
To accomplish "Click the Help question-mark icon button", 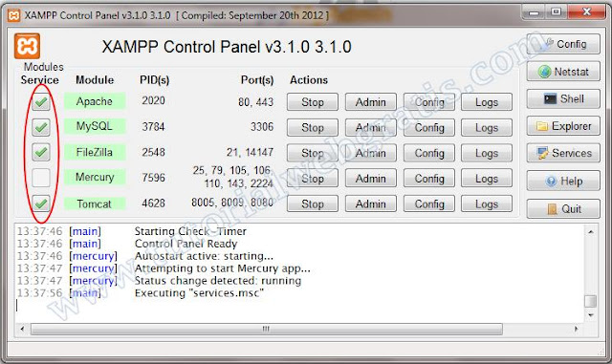I will click(x=563, y=181).
